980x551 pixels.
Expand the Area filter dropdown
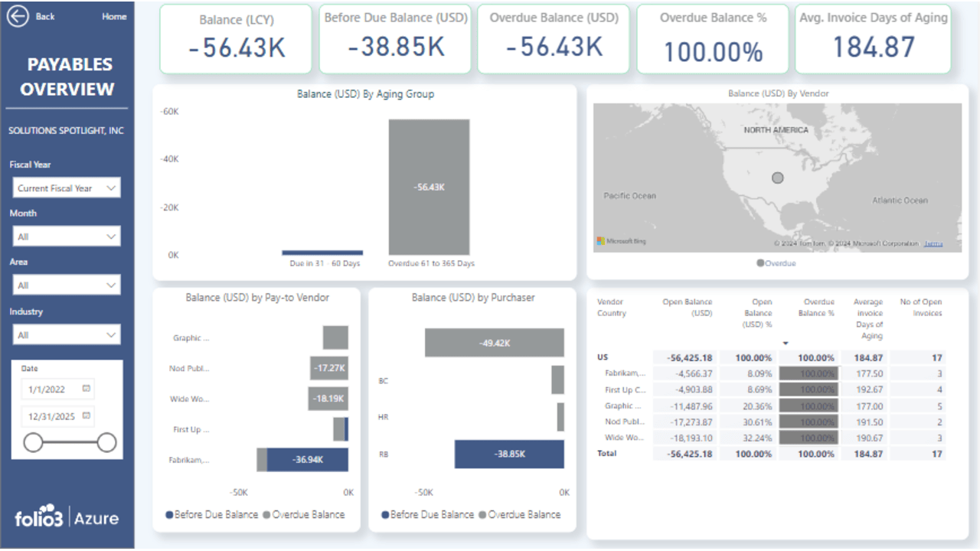tap(67, 285)
